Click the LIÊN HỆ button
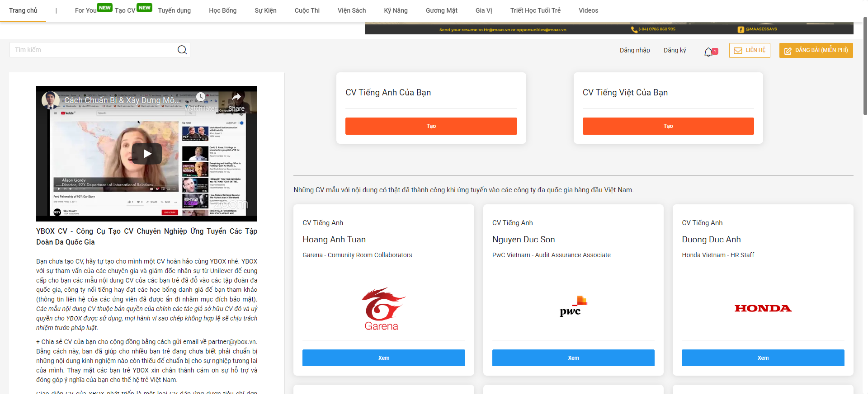Image resolution: width=868 pixels, height=396 pixels. coord(750,50)
